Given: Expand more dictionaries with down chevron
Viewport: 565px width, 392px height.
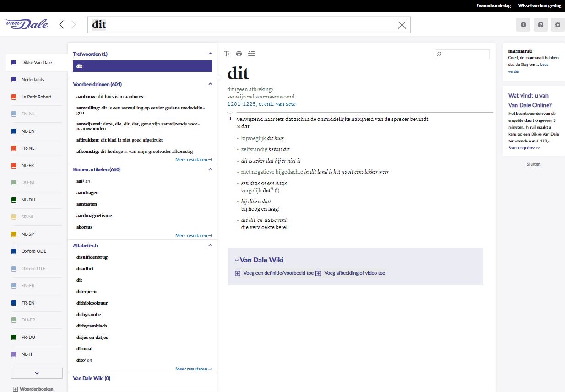Looking at the screenshot, I should [36, 373].
